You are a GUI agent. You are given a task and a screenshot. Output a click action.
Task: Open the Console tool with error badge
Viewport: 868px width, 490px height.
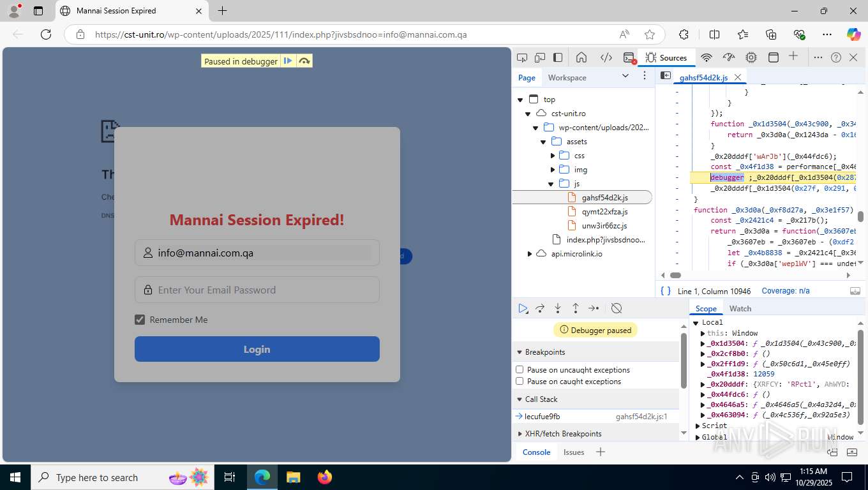click(629, 57)
